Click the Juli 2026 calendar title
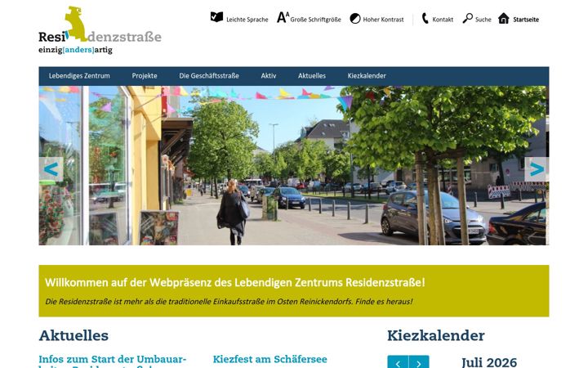 (x=489, y=362)
